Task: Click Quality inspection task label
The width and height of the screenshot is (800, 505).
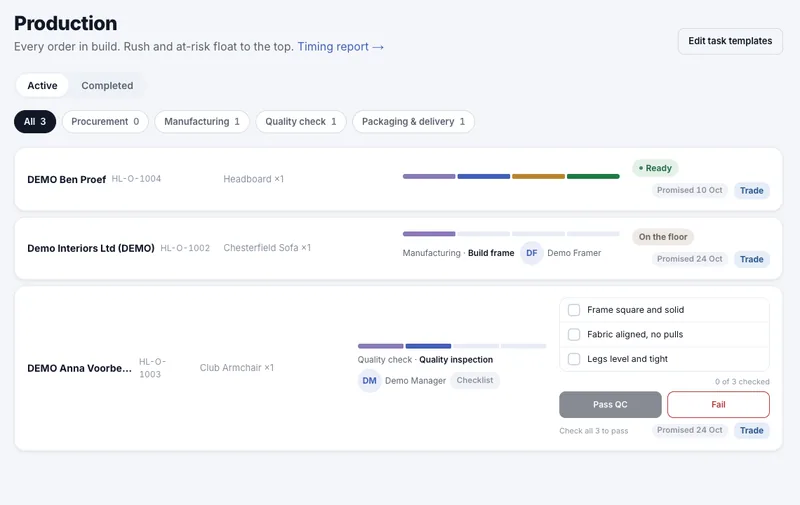Action: [456, 360]
